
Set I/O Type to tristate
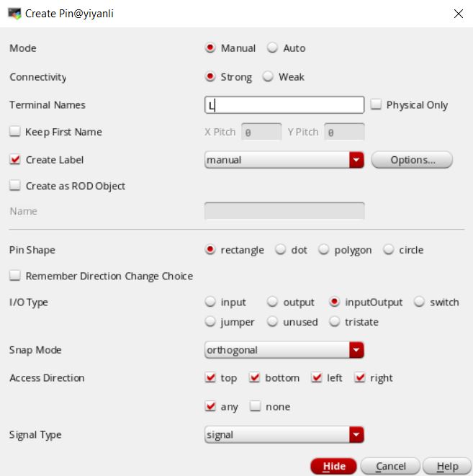(334, 321)
